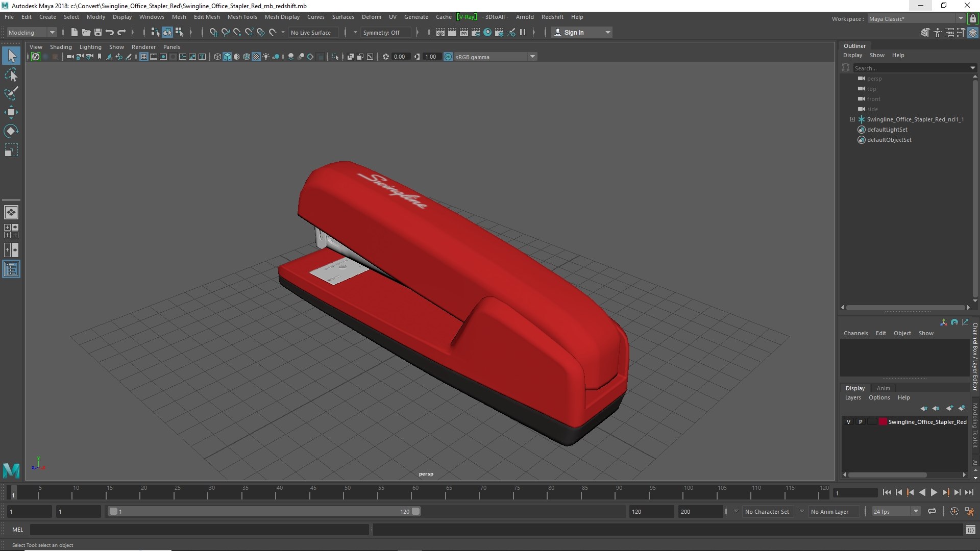
Task: Toggle loop playback mode button
Action: coord(932,511)
